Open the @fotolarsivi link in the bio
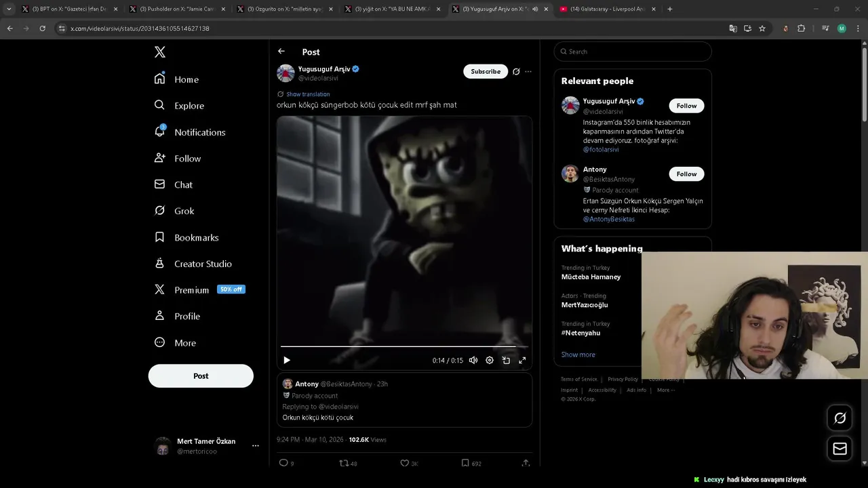Image resolution: width=868 pixels, height=488 pixels. click(x=601, y=149)
